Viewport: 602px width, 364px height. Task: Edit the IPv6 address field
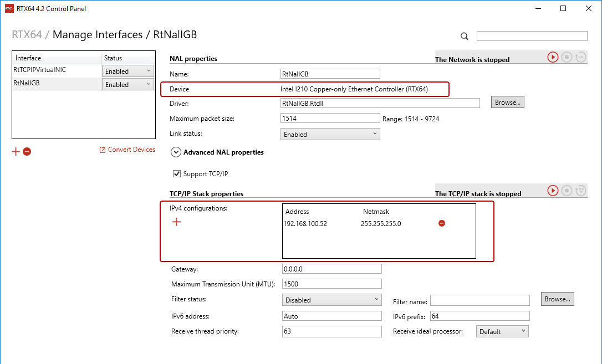331,316
